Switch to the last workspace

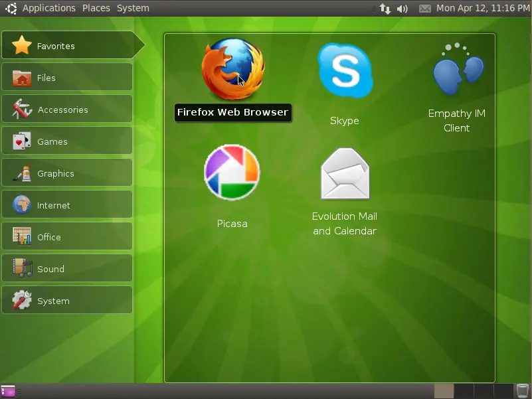pos(503,391)
